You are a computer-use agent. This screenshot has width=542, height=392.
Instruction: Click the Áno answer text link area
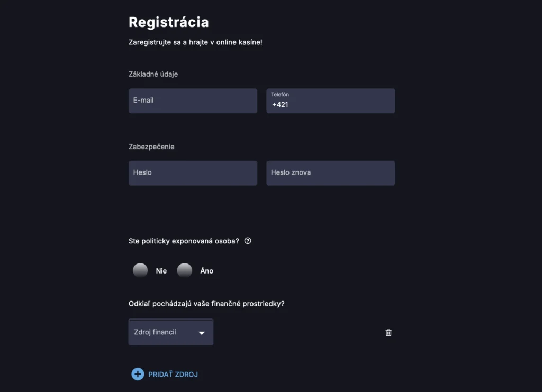[206, 270]
